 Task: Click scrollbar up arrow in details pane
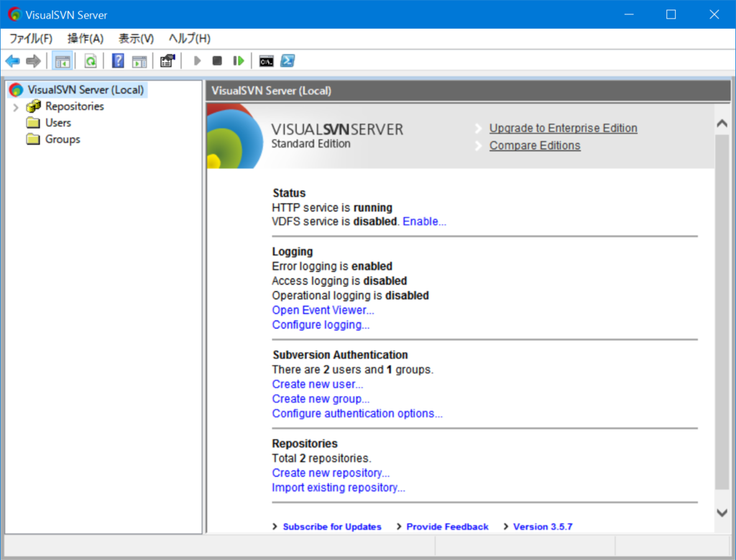coord(722,124)
